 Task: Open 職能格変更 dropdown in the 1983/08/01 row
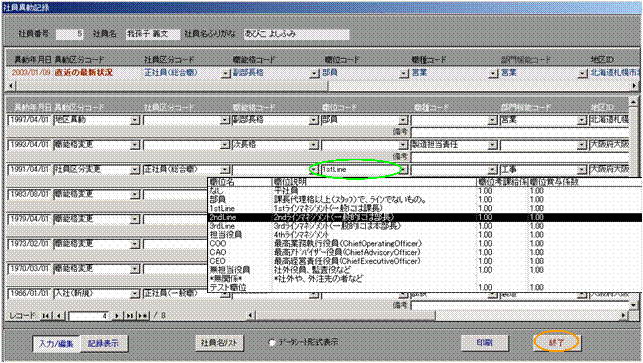[x=135, y=194]
